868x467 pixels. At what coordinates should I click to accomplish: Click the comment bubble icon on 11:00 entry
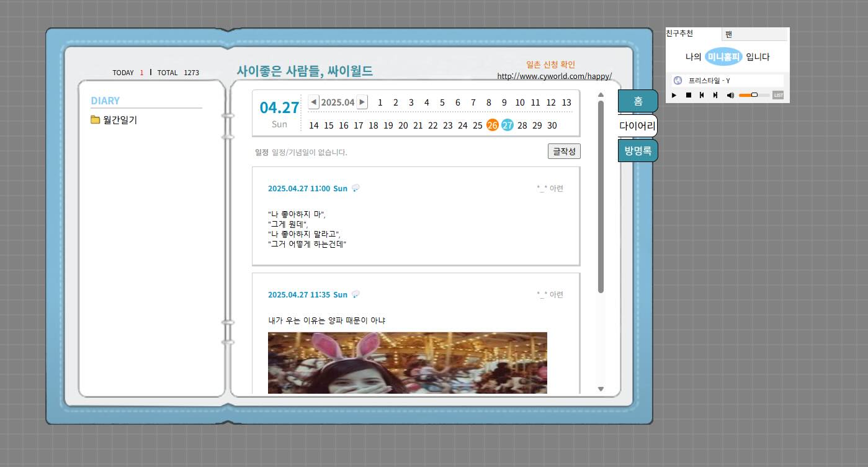[x=356, y=188]
